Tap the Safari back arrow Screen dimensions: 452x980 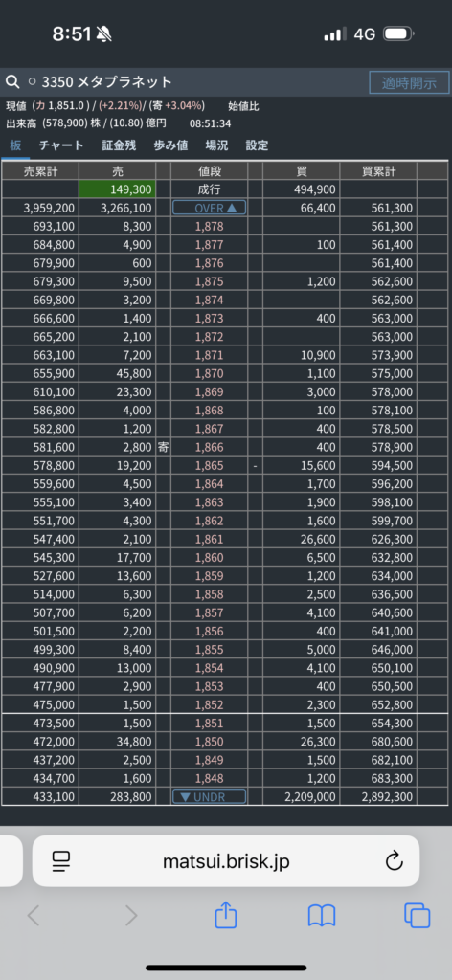[34, 916]
